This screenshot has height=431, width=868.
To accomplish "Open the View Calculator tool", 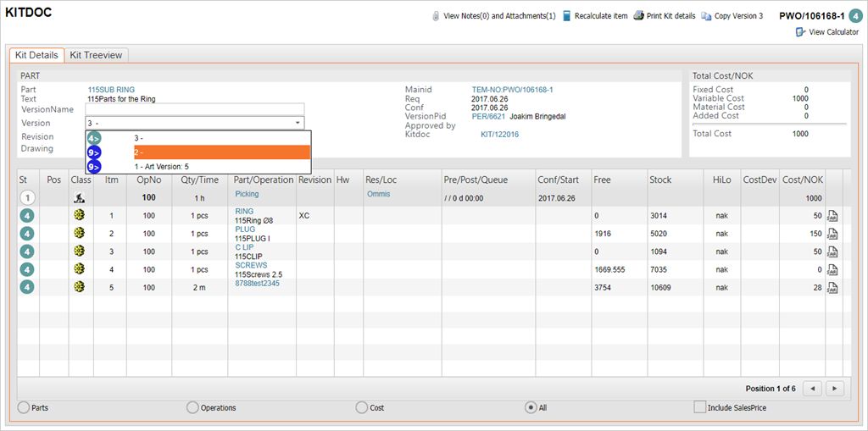I will 800,32.
